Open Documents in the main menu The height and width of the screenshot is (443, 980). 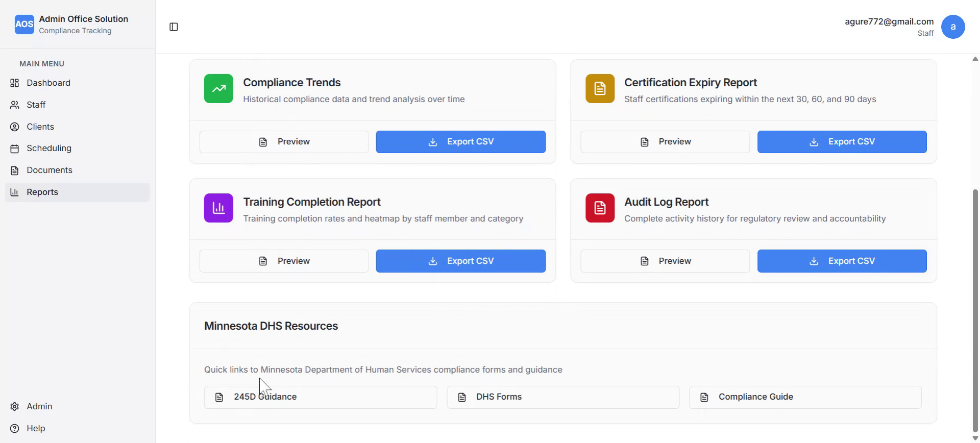pos(49,170)
